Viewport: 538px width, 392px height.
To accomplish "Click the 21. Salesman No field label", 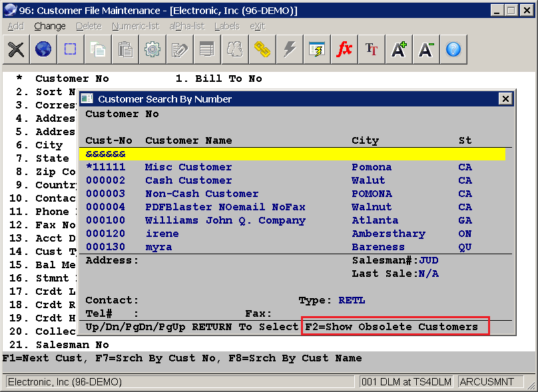I will (x=59, y=345).
